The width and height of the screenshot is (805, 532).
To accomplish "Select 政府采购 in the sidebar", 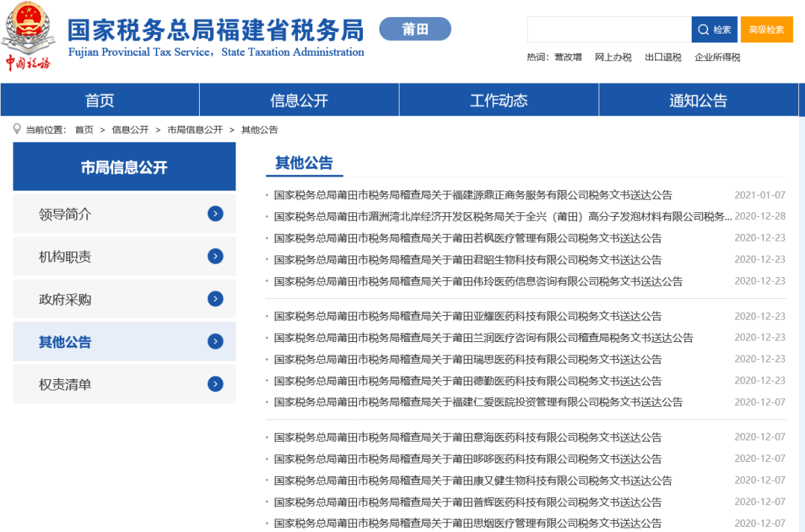I will tap(124, 299).
